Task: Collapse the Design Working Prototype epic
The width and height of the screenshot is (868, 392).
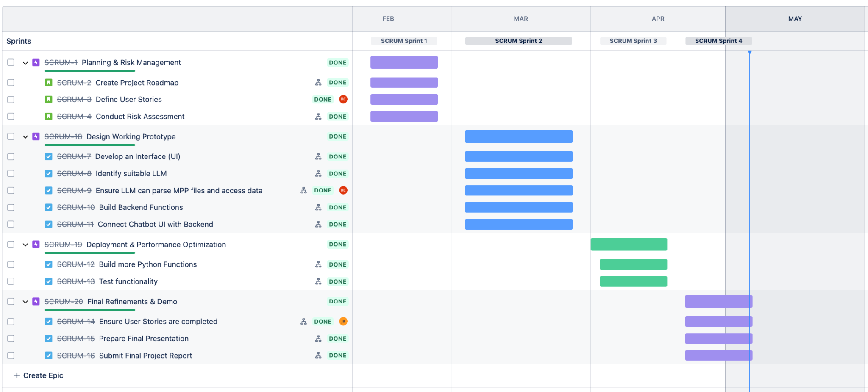Action: click(25, 137)
